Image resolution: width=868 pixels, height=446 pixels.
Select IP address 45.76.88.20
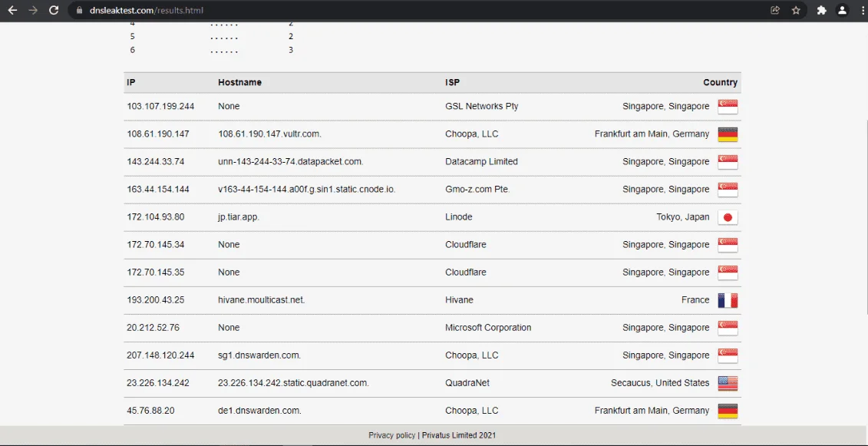[150, 411]
